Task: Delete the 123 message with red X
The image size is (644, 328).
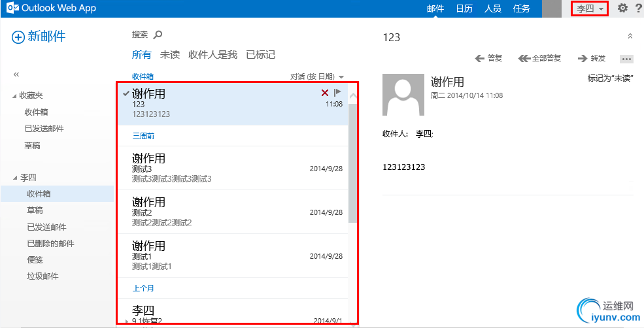Action: pos(324,93)
